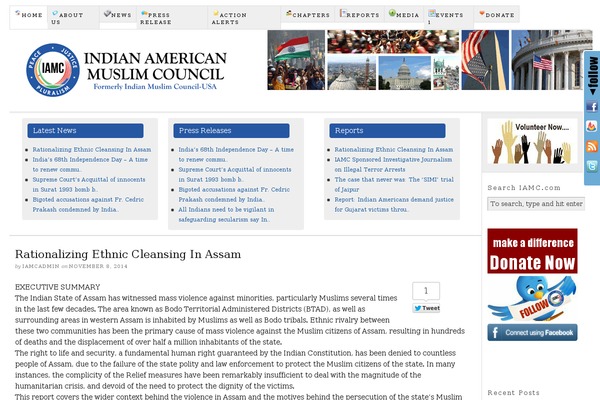
Task: Click the Tweet button
Action: [x=426, y=308]
